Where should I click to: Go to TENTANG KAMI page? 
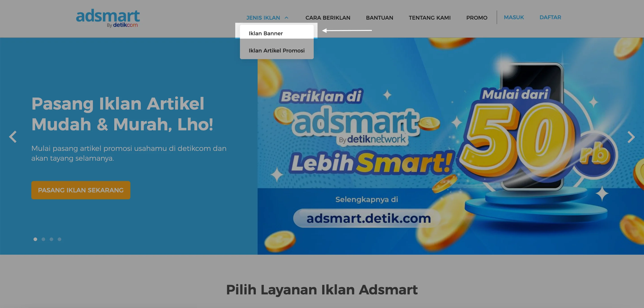click(430, 18)
